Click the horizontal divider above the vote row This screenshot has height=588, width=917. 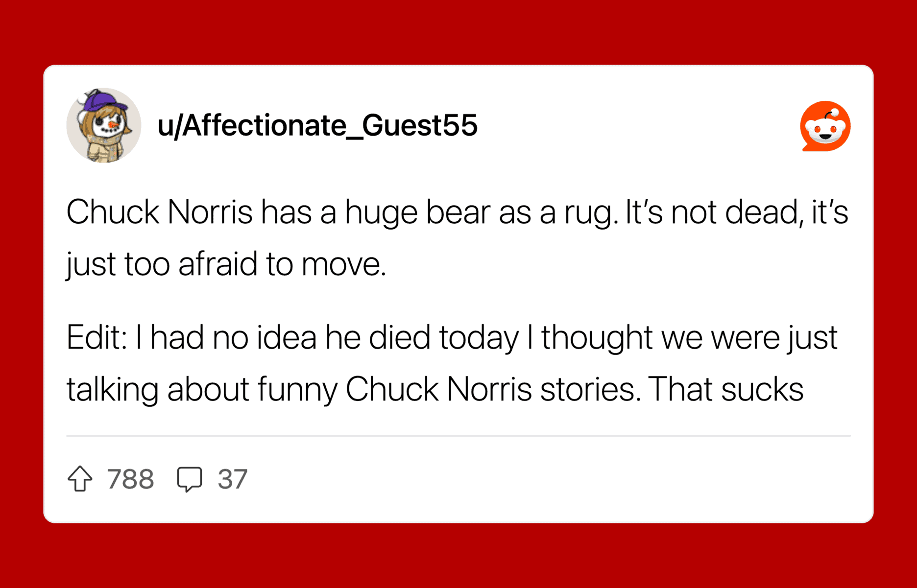tap(458, 435)
